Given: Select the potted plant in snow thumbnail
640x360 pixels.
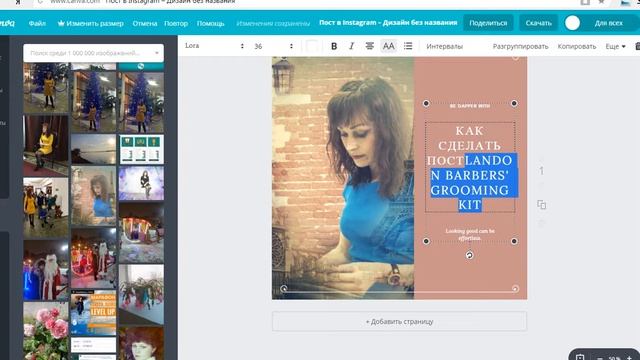Looking at the screenshot, I should pyautogui.click(x=141, y=294).
